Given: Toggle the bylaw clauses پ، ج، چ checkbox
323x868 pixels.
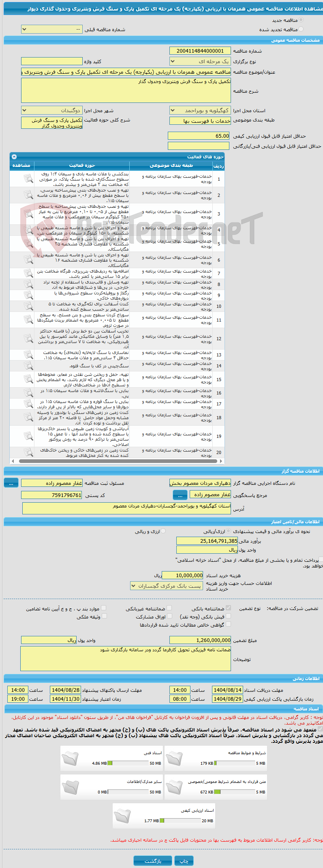Looking at the screenshot, I should (x=104, y=608).
